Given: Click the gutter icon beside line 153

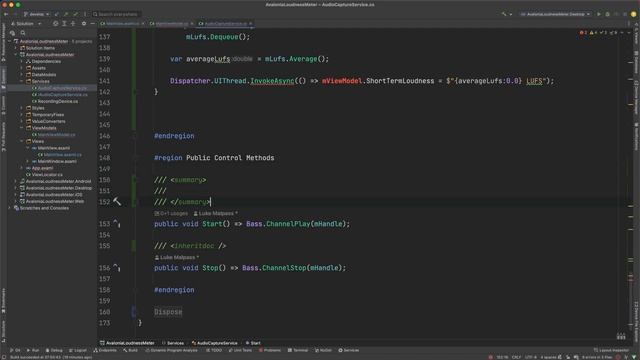Looking at the screenshot, I should click(117, 223).
